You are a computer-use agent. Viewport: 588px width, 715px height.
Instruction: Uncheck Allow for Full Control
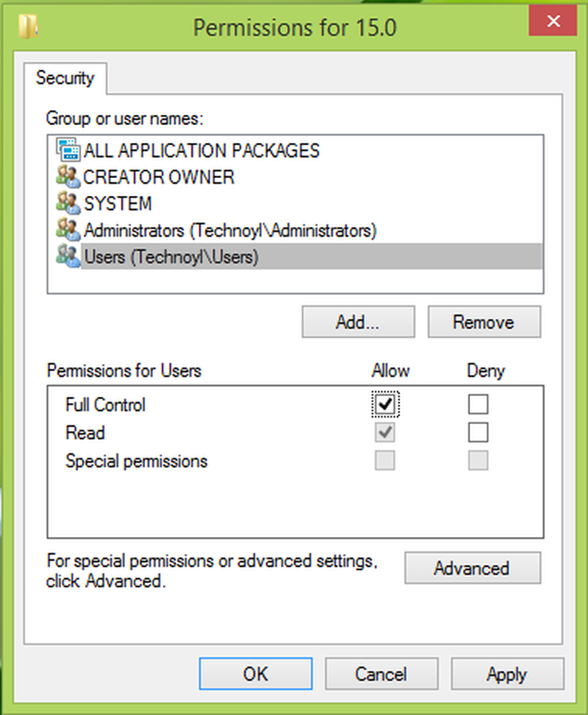point(385,405)
